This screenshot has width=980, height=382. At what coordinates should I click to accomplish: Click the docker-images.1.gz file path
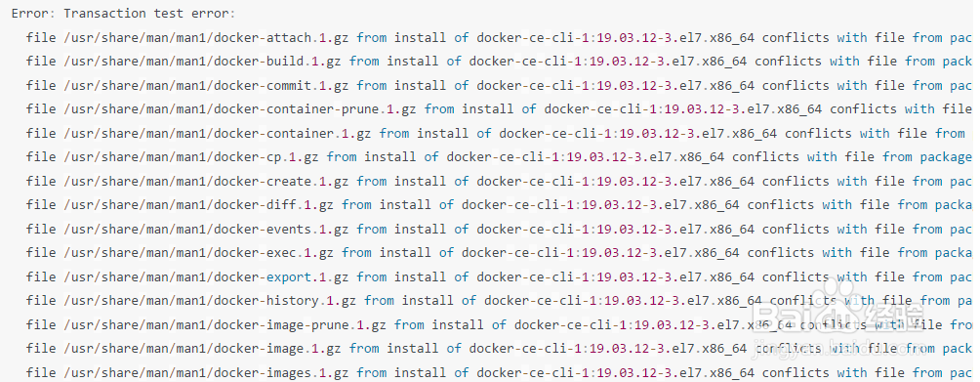206,372
